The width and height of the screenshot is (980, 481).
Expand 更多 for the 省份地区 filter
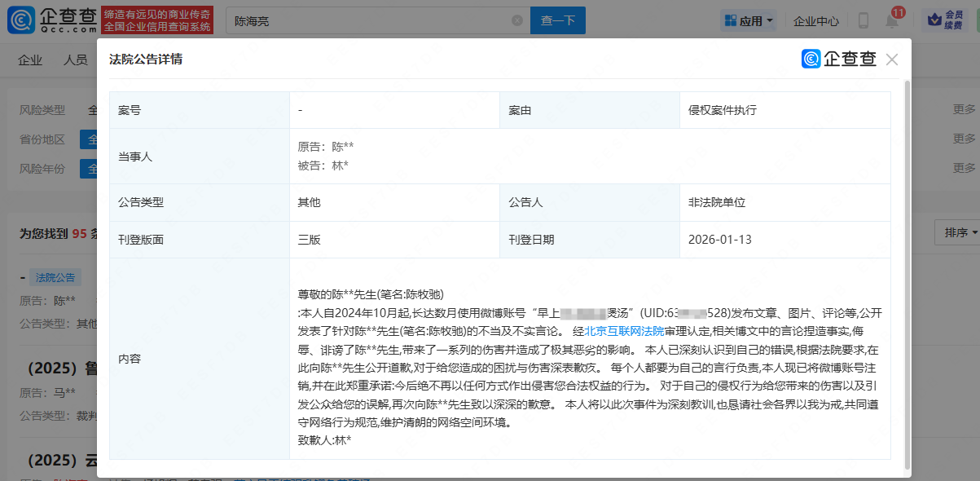[964, 139]
